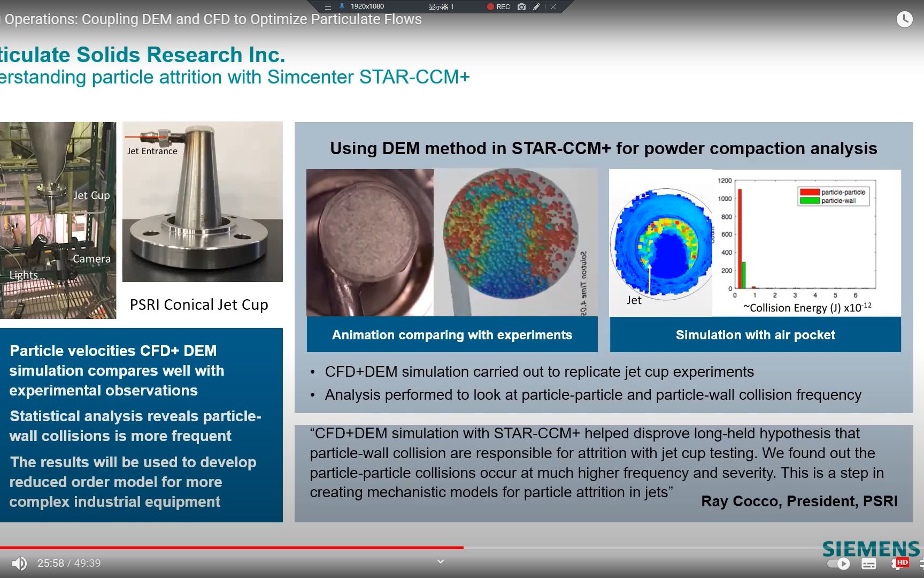Click the 1920x1080 resolution label
The height and width of the screenshot is (578, 924).
(367, 6)
